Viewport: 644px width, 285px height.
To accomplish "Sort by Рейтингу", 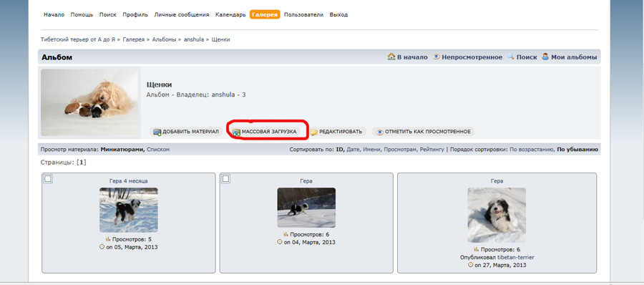I will [x=431, y=150].
